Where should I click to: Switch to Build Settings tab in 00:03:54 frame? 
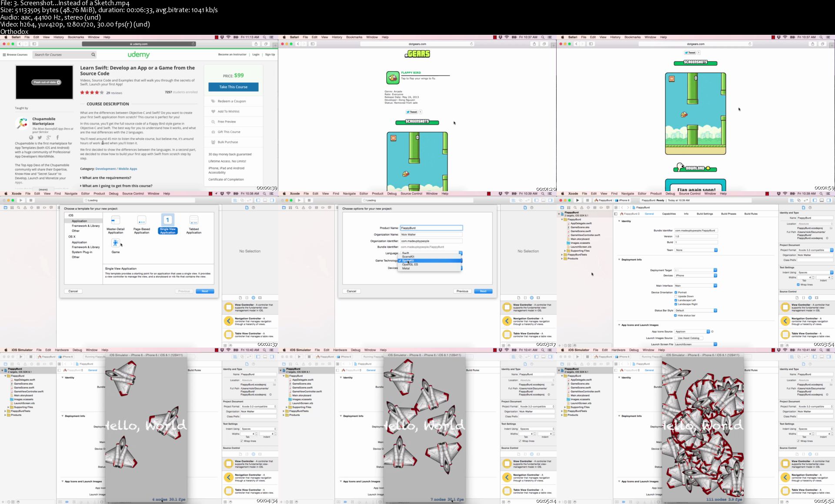point(705,214)
